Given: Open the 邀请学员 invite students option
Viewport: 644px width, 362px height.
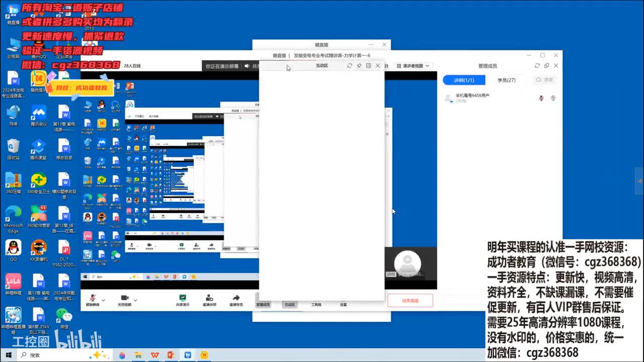Looking at the screenshot, I should click(236, 300).
